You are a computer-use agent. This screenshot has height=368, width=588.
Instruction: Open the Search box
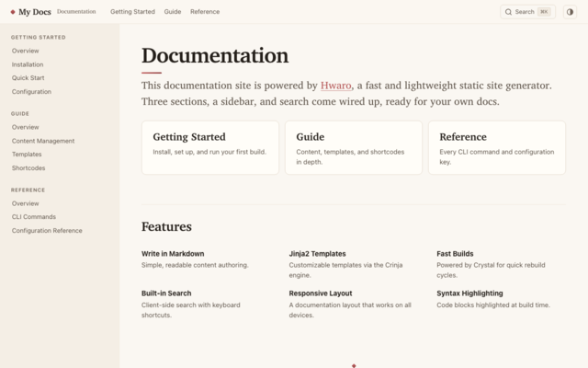point(527,12)
